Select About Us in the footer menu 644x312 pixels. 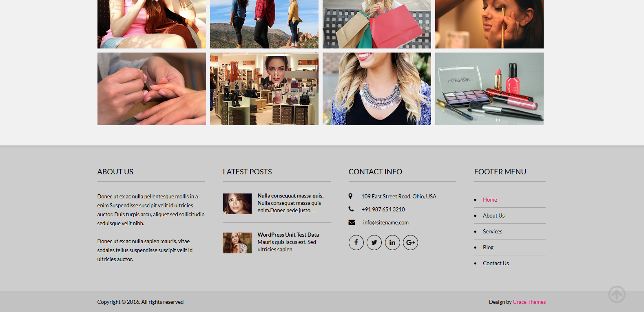click(494, 215)
